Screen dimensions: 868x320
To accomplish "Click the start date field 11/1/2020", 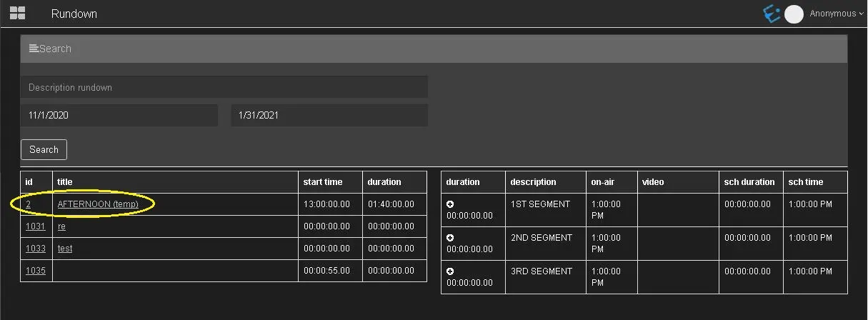I will coord(119,115).
